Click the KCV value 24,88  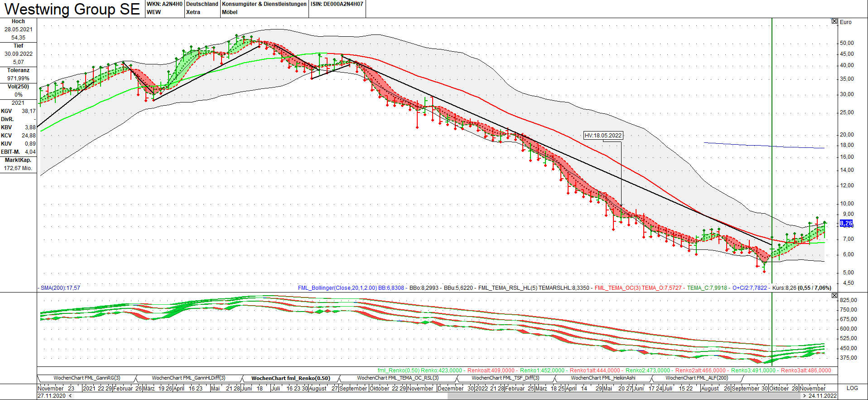tap(29, 136)
